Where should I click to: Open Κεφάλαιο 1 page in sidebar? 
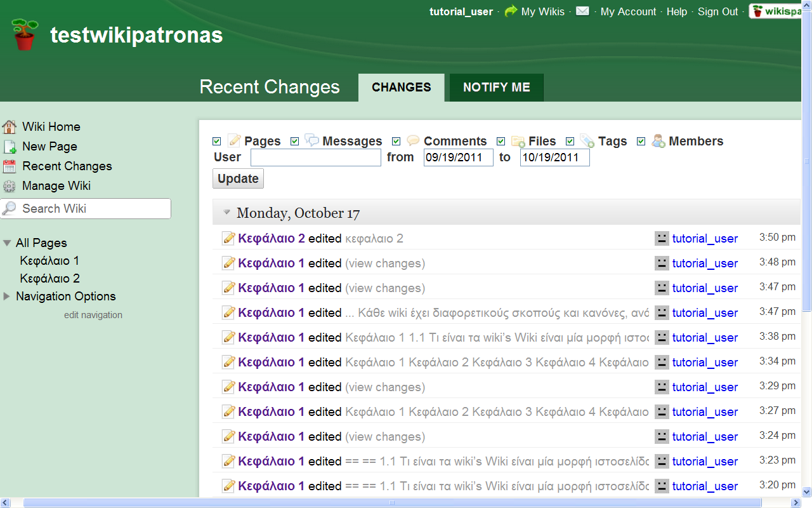[49, 260]
